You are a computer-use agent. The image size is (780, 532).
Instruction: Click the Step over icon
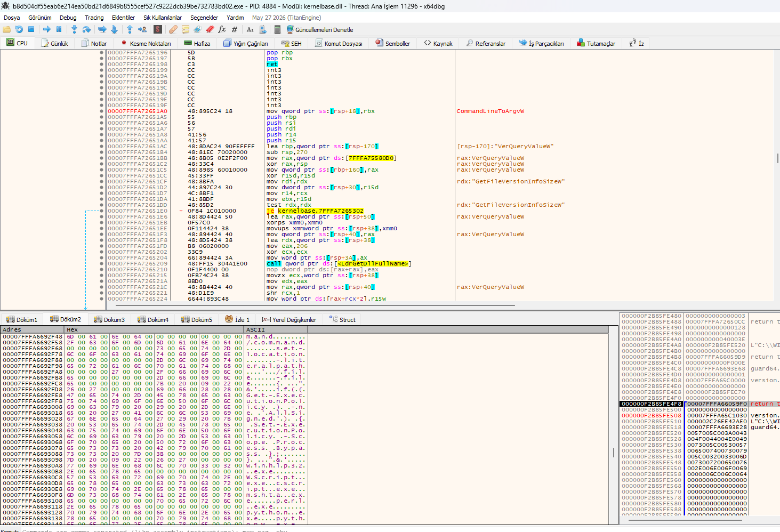tap(86, 29)
